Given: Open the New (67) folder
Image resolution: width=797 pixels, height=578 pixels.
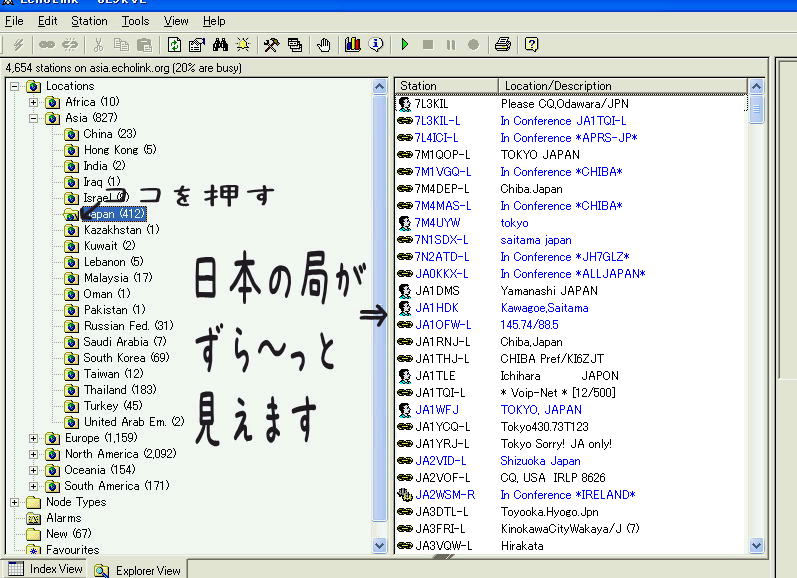Looking at the screenshot, I should pyautogui.click(x=69, y=534).
